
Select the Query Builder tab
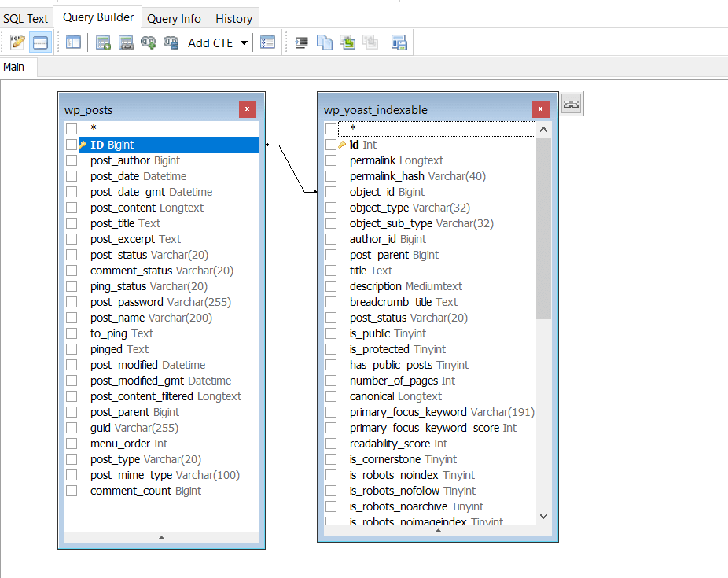point(98,17)
